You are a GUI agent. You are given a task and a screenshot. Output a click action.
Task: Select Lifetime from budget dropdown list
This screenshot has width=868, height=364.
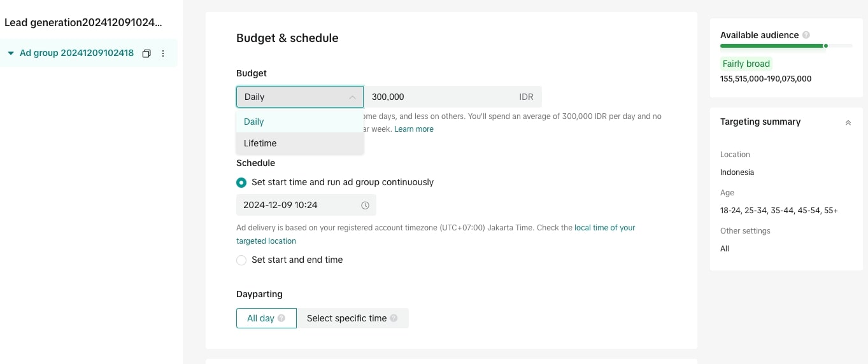pyautogui.click(x=260, y=143)
